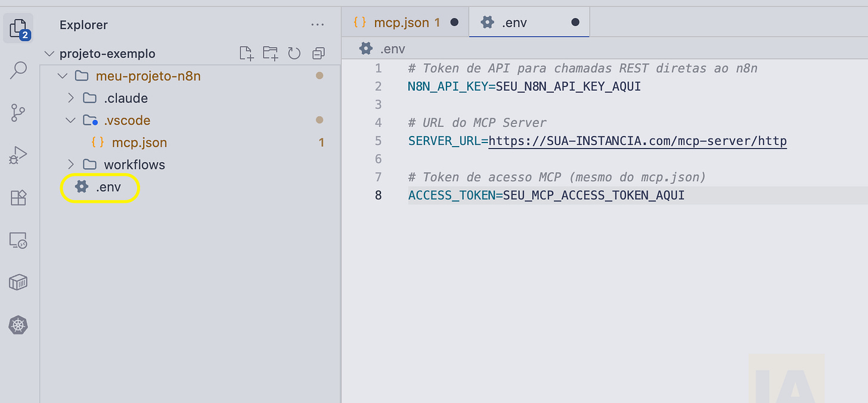Click the New Folder icon
The image size is (868, 403).
pos(271,54)
